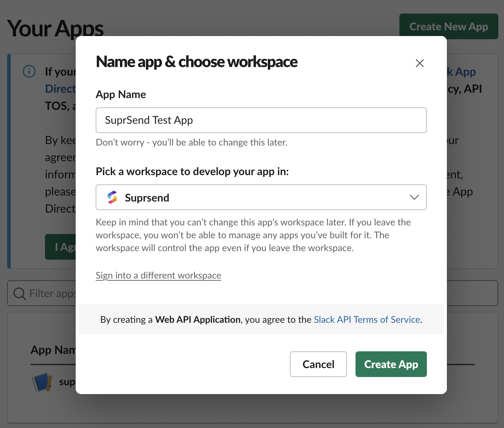Viewport: 504px width, 428px height.
Task: Follow Sign into a different workspace link
Action: 158,275
